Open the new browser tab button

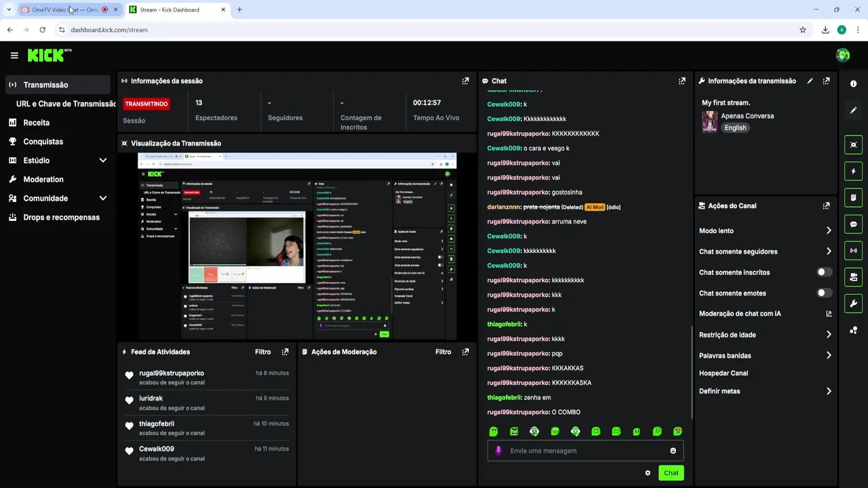click(239, 9)
